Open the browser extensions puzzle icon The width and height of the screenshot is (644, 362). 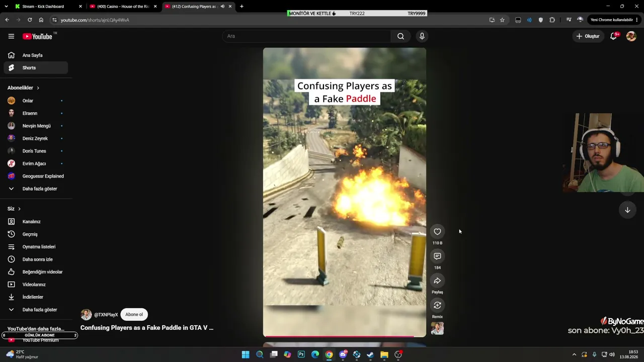tap(552, 20)
